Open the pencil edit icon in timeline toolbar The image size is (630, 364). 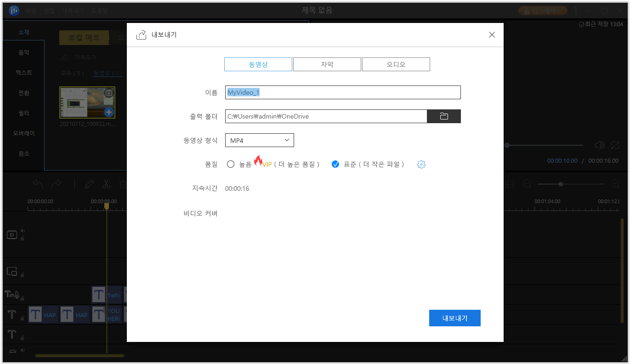(89, 184)
